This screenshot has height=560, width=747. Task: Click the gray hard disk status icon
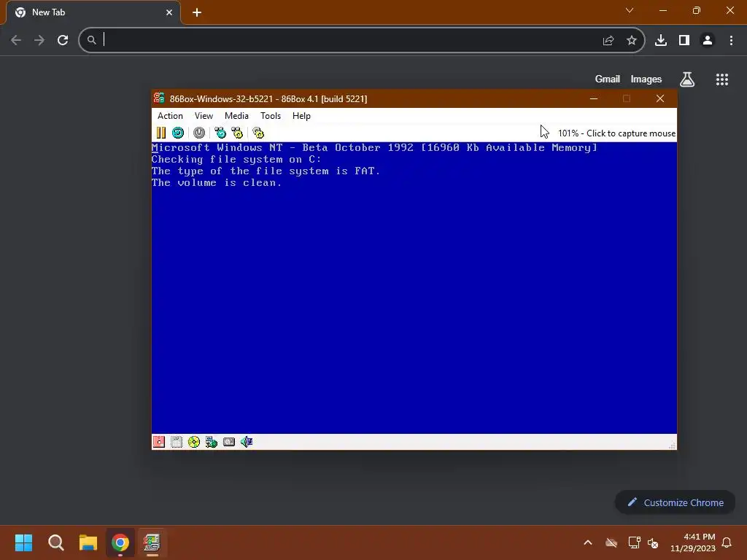(229, 442)
